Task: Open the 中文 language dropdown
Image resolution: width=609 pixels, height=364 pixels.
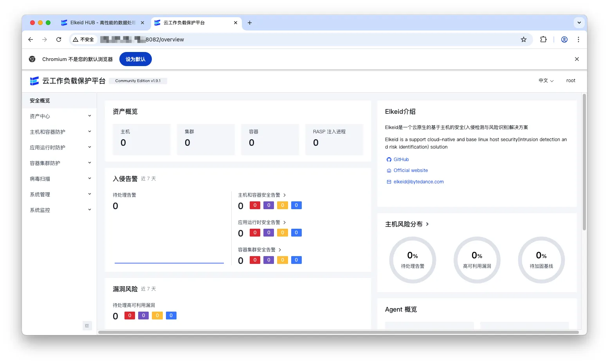Action: (x=546, y=81)
